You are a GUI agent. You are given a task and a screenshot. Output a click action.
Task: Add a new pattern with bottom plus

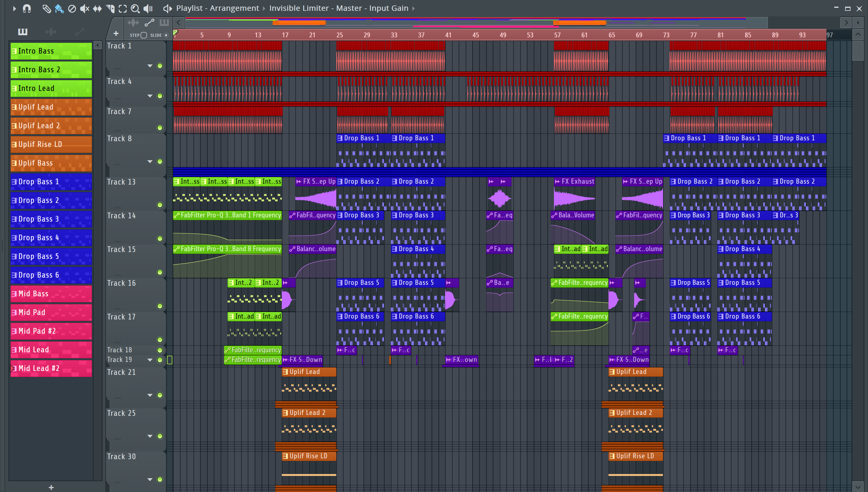51,487
